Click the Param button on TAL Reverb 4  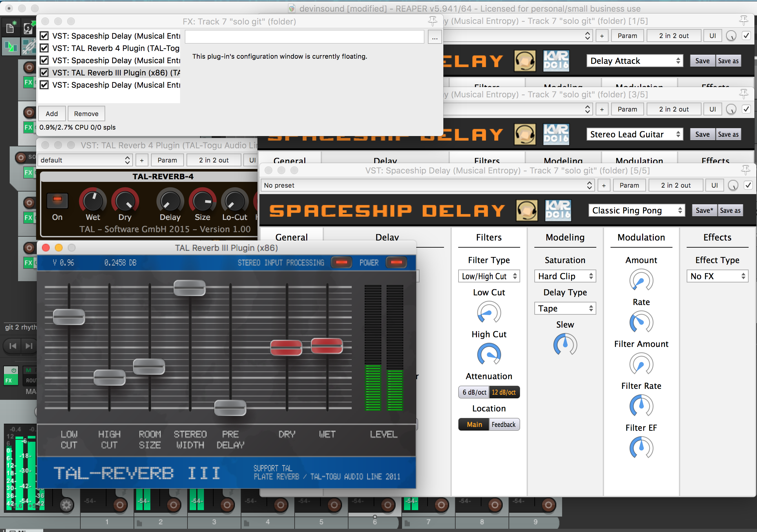166,160
